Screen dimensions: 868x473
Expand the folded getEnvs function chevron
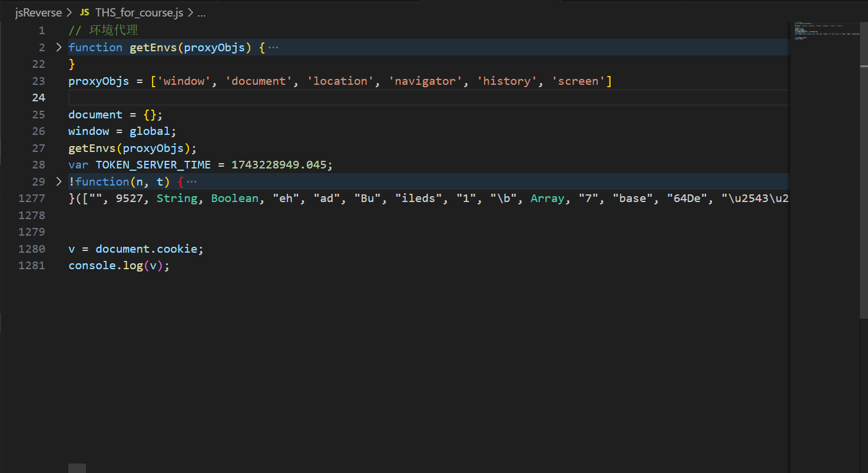58,47
